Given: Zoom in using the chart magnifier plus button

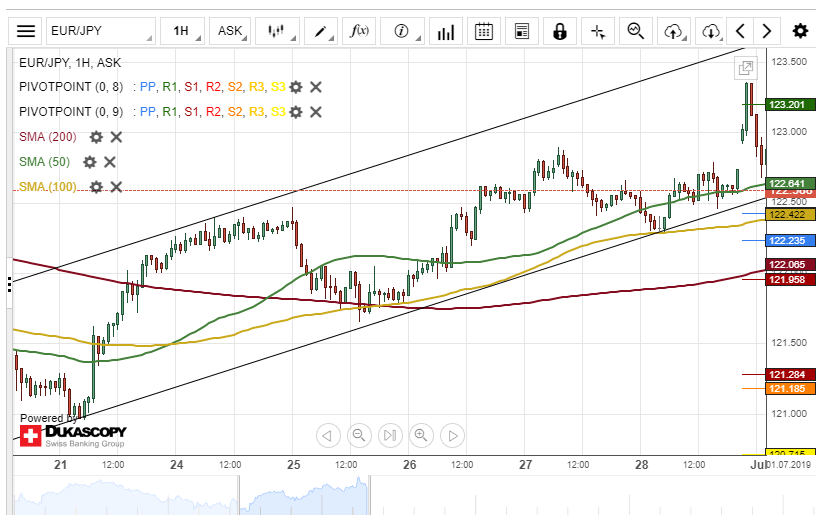Looking at the screenshot, I should pyautogui.click(x=421, y=435).
